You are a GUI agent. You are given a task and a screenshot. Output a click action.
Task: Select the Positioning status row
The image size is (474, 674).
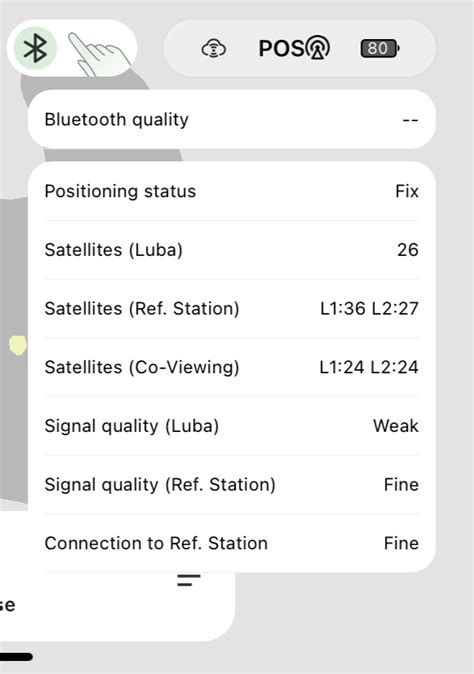[232, 191]
